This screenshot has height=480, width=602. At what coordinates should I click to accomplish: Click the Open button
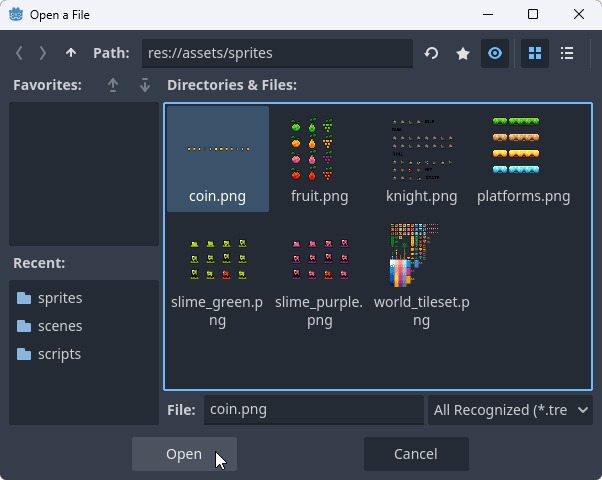[x=184, y=454]
